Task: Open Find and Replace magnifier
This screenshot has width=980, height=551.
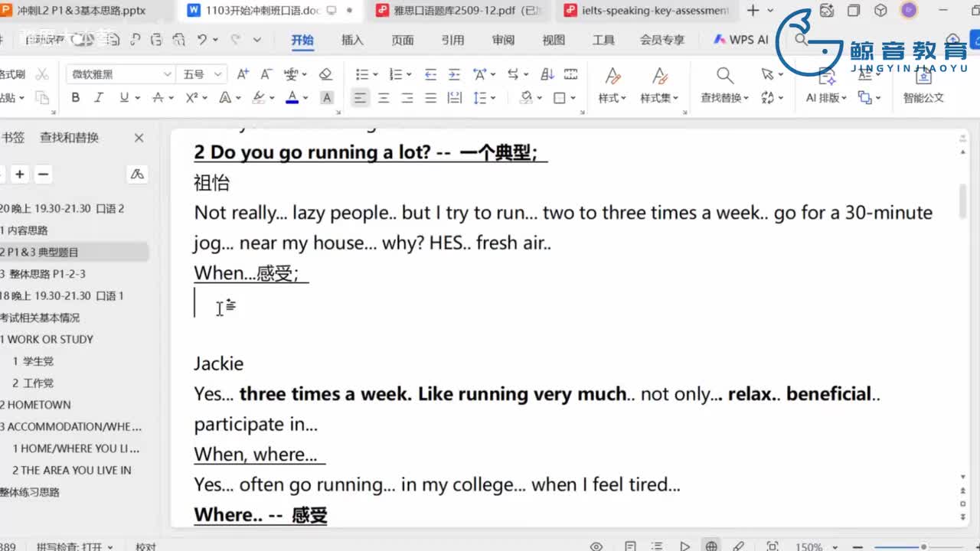Action: click(x=724, y=75)
